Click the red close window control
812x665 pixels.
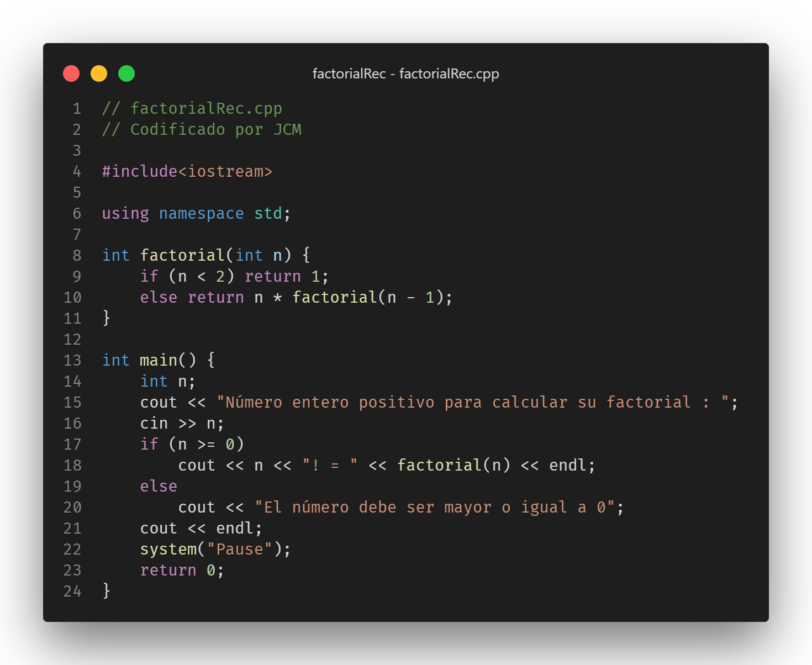coord(71,73)
